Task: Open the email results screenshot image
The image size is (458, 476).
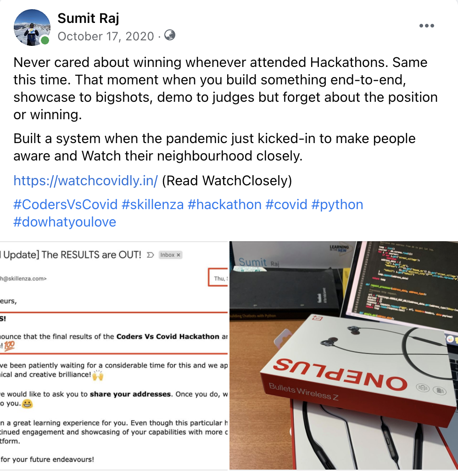Action: click(x=114, y=355)
